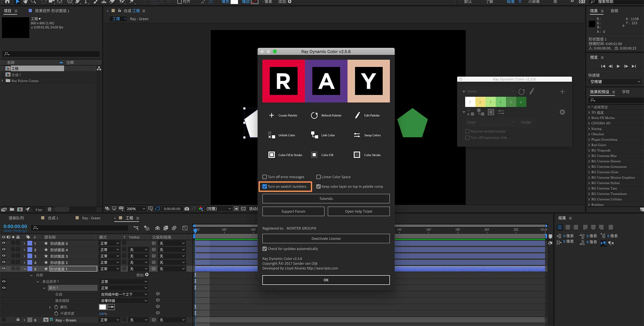Viewport: 644px width, 326px height.
Task: Uncheck Turn on swatch numbers
Action: coord(265,186)
